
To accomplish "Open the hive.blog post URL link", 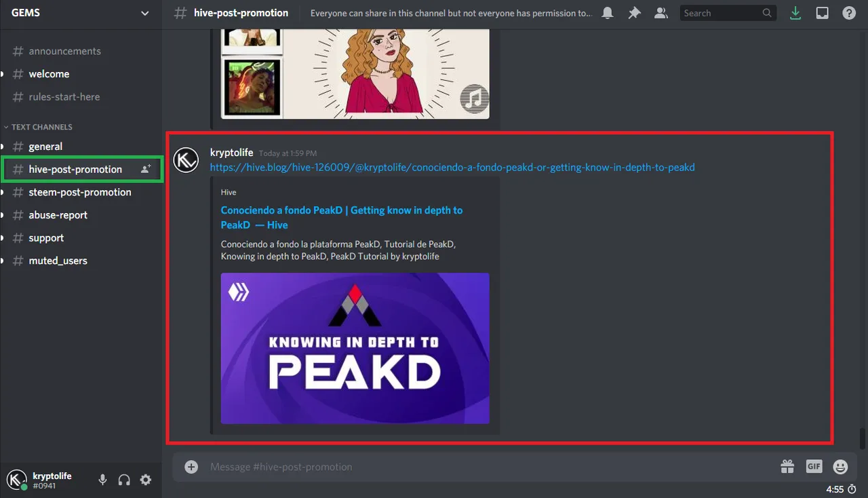I will coord(452,167).
